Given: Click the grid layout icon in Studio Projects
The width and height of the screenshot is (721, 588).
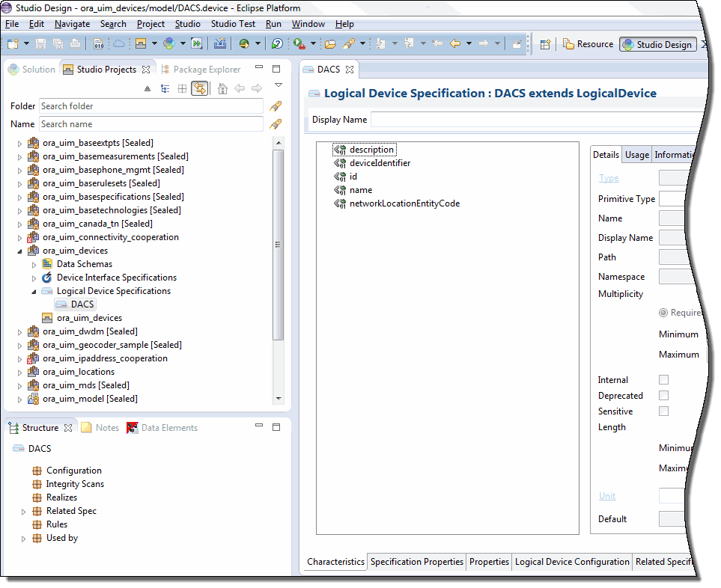Looking at the screenshot, I should tap(182, 89).
